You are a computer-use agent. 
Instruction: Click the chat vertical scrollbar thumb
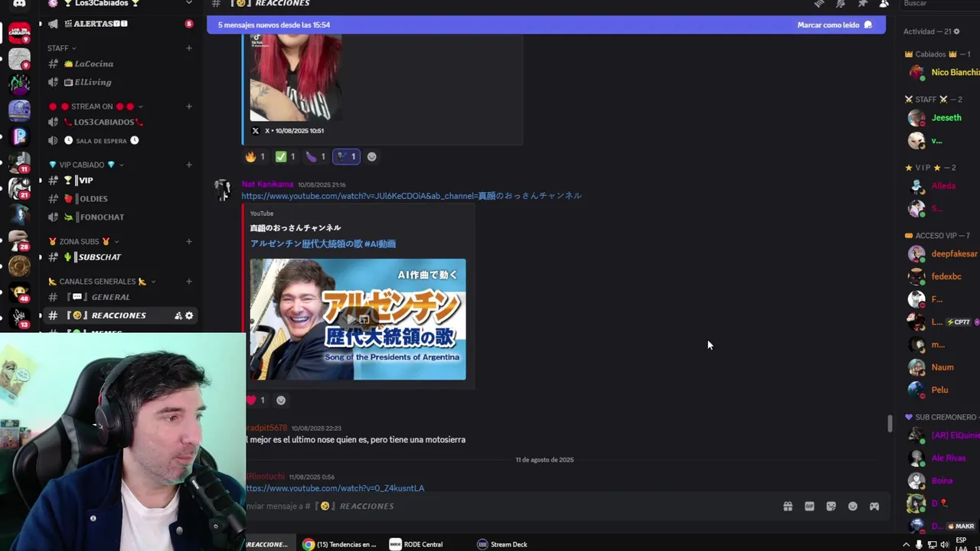point(889,424)
